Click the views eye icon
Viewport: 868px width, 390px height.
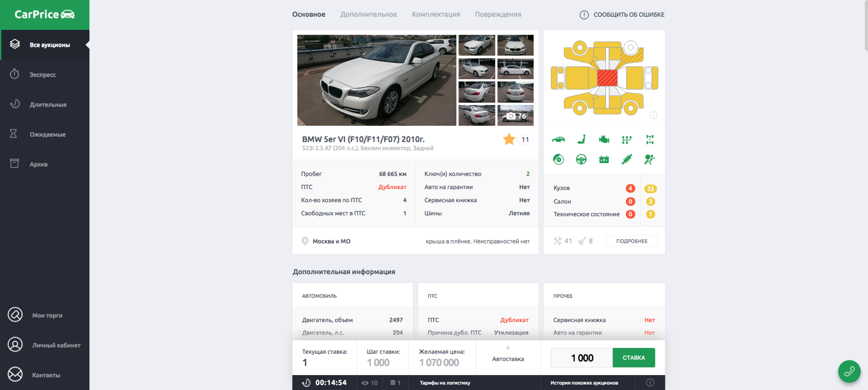pos(365,383)
